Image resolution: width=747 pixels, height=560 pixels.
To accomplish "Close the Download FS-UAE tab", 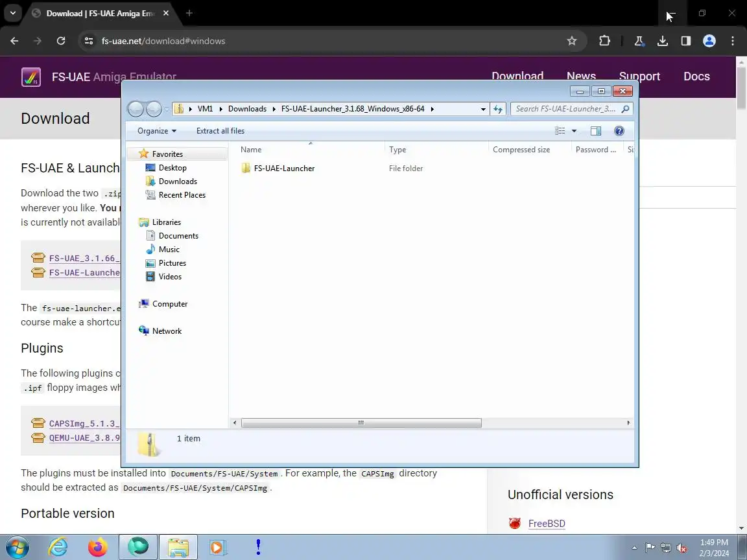I will 166,14.
